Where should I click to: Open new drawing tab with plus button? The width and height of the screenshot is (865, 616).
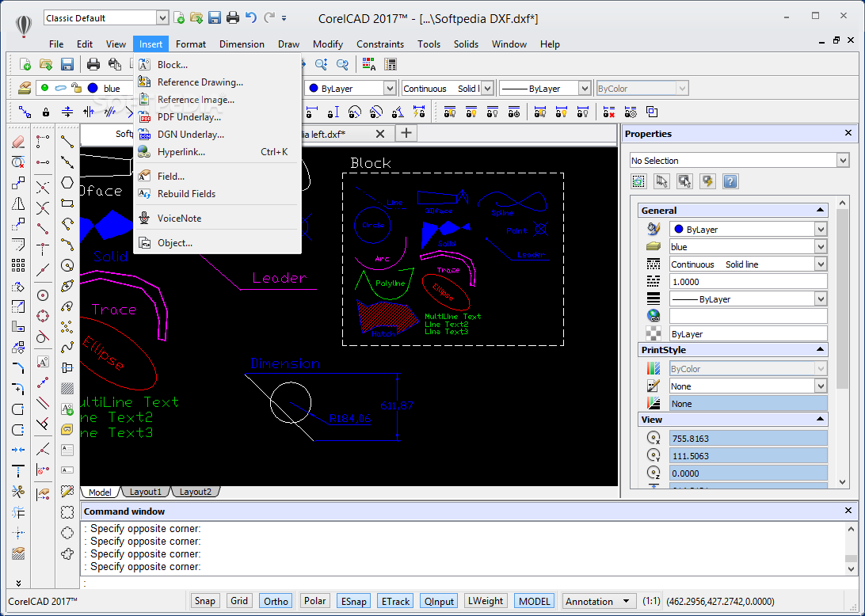click(406, 133)
